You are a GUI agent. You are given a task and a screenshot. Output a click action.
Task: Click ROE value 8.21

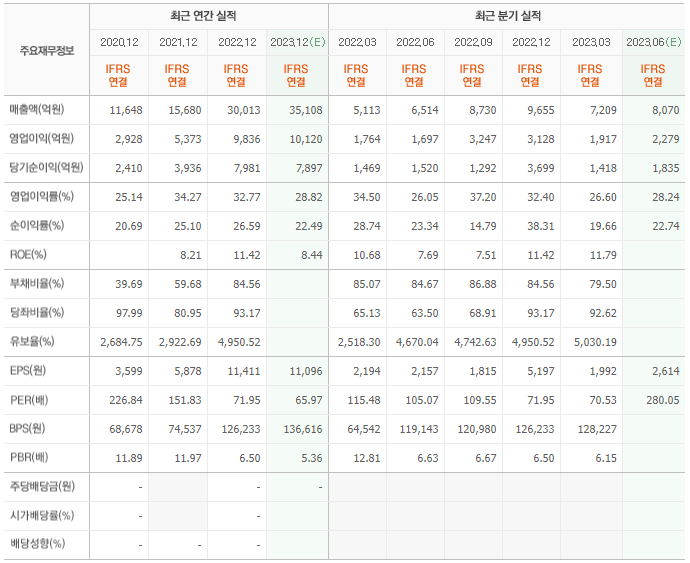191,255
